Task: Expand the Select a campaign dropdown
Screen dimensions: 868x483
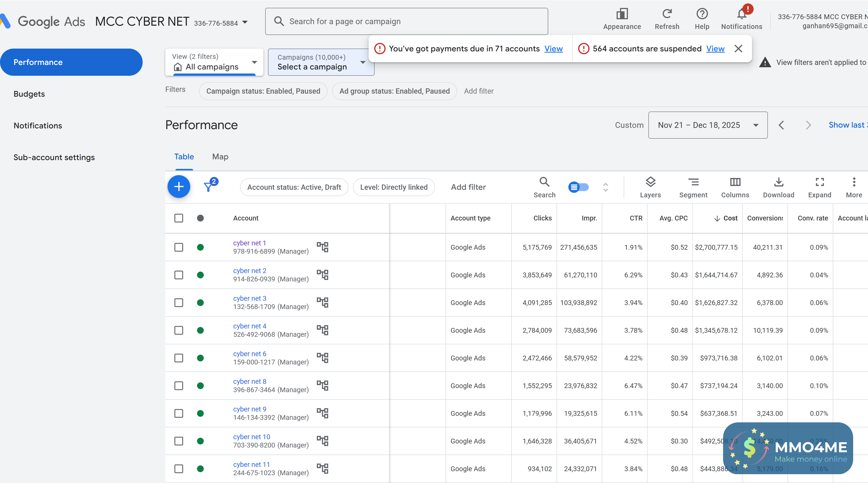Action: coord(321,62)
